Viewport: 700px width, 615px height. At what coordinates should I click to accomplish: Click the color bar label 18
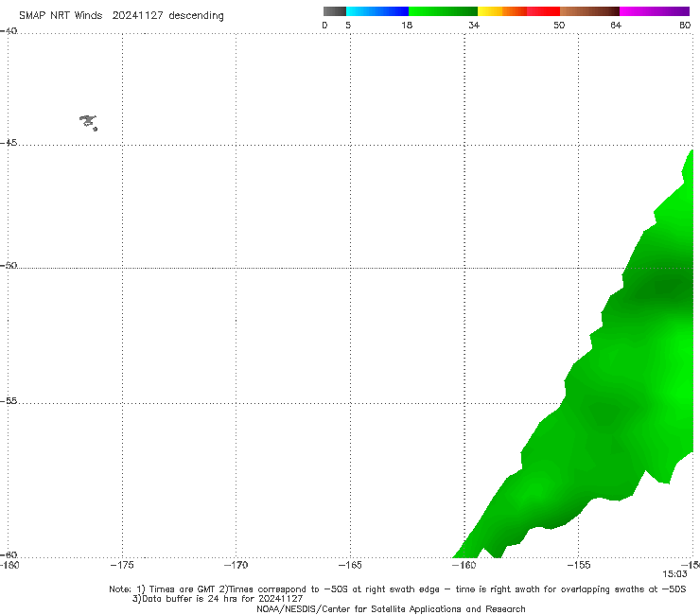[x=407, y=25]
